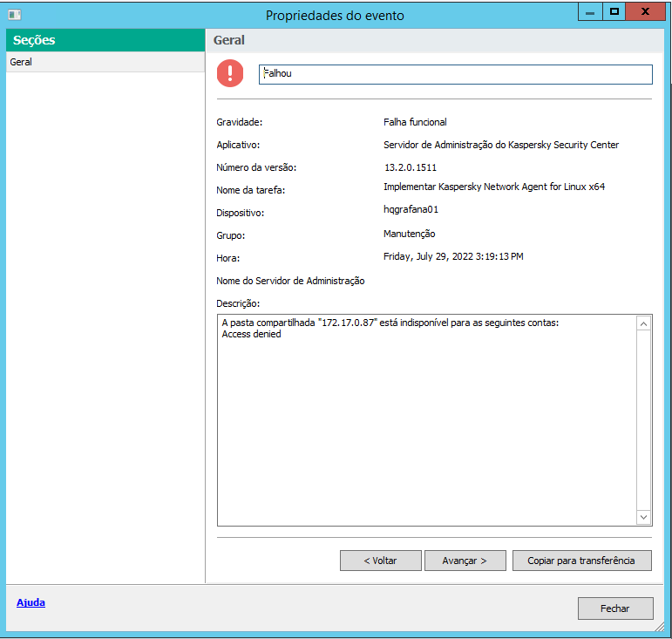672x639 pixels.
Task: Click the Geral panel heading
Action: click(x=229, y=40)
